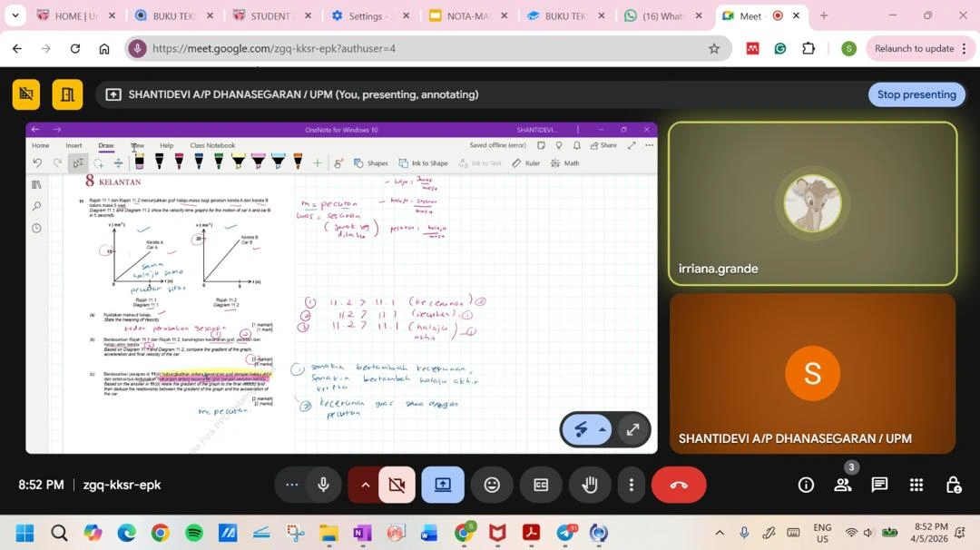Turn on captions in Meet
980x550 pixels.
coord(541,485)
